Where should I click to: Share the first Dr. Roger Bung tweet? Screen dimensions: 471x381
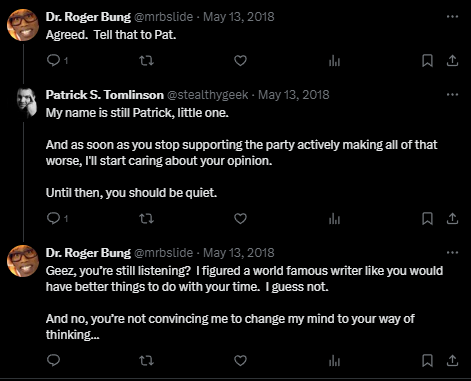(x=452, y=61)
